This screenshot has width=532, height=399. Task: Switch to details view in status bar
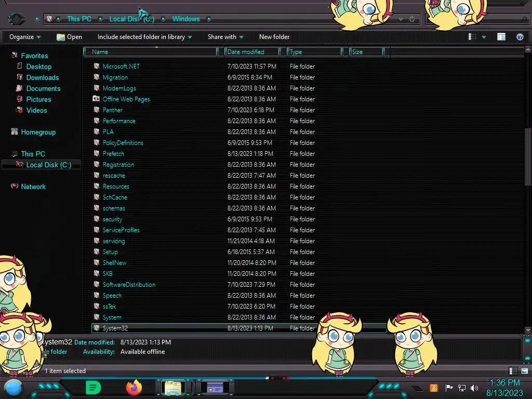click(x=513, y=371)
